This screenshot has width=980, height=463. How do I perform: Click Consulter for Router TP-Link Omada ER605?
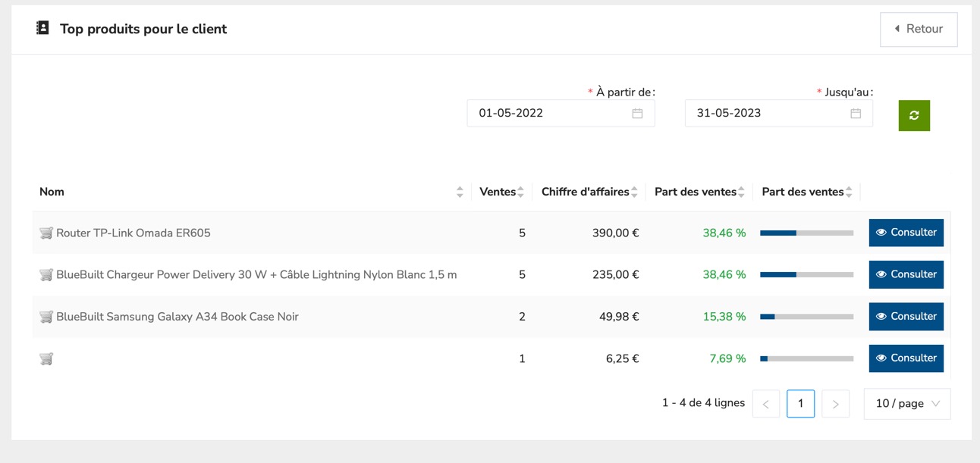point(906,233)
